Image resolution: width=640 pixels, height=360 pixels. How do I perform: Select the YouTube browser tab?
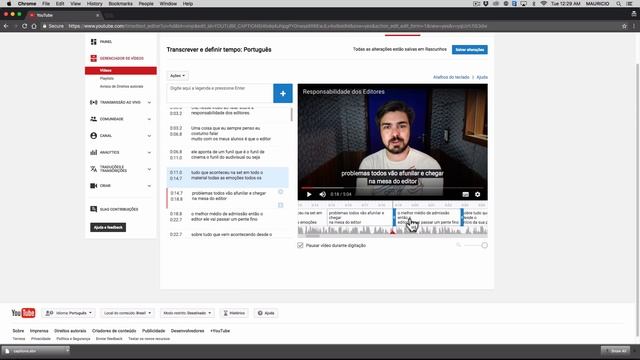64,15
